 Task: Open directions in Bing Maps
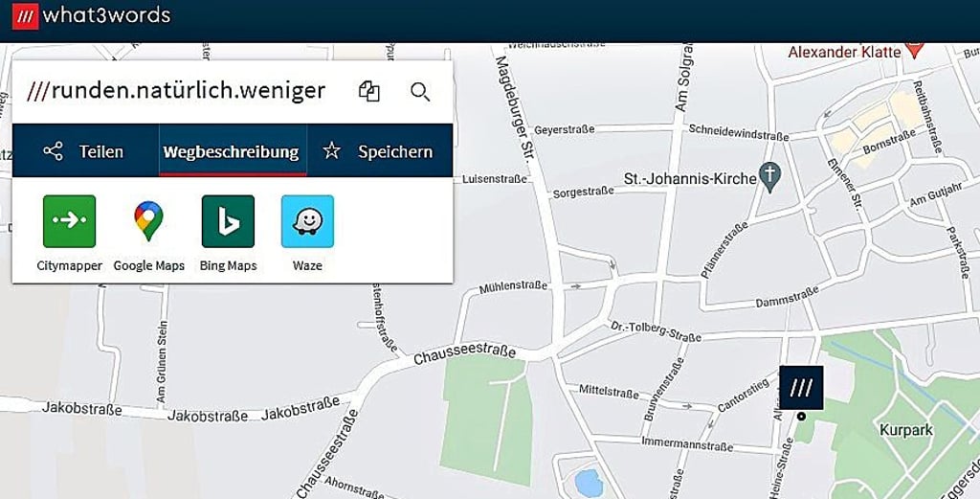pos(228,221)
